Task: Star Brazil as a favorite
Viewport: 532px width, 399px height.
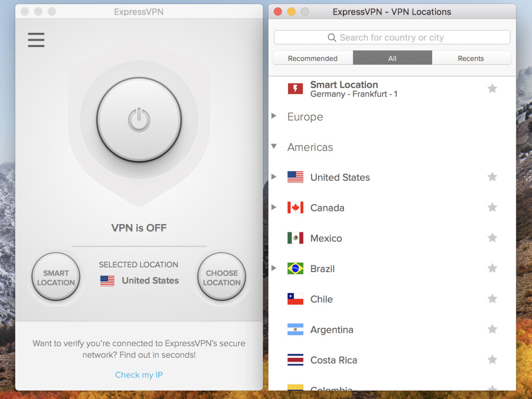Action: [x=492, y=268]
